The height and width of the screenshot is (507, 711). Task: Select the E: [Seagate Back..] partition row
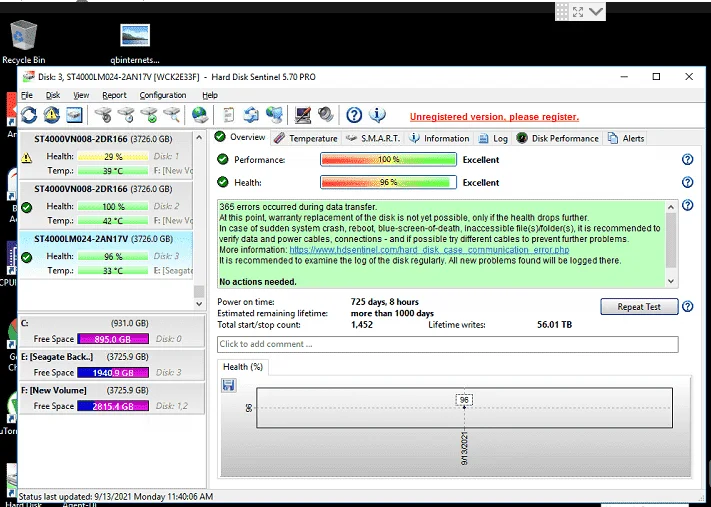(111, 365)
